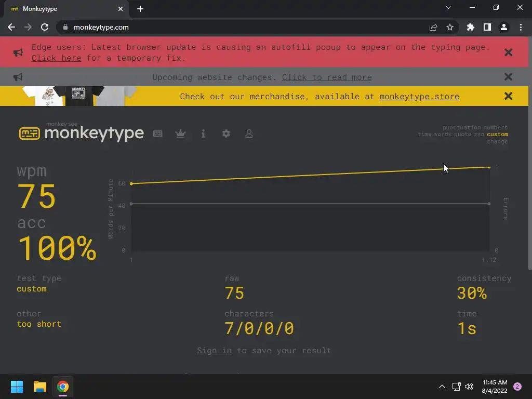Click 'change' to edit custom text

497,141
